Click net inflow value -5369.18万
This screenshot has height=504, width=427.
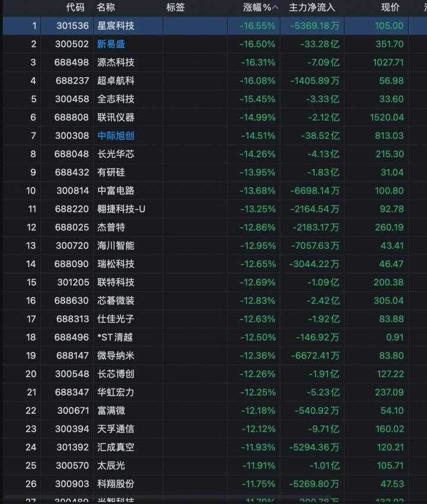pos(315,26)
